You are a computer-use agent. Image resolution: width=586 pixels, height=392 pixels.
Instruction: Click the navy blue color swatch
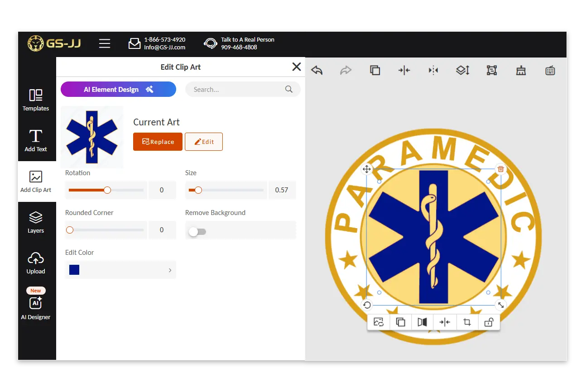pyautogui.click(x=74, y=270)
